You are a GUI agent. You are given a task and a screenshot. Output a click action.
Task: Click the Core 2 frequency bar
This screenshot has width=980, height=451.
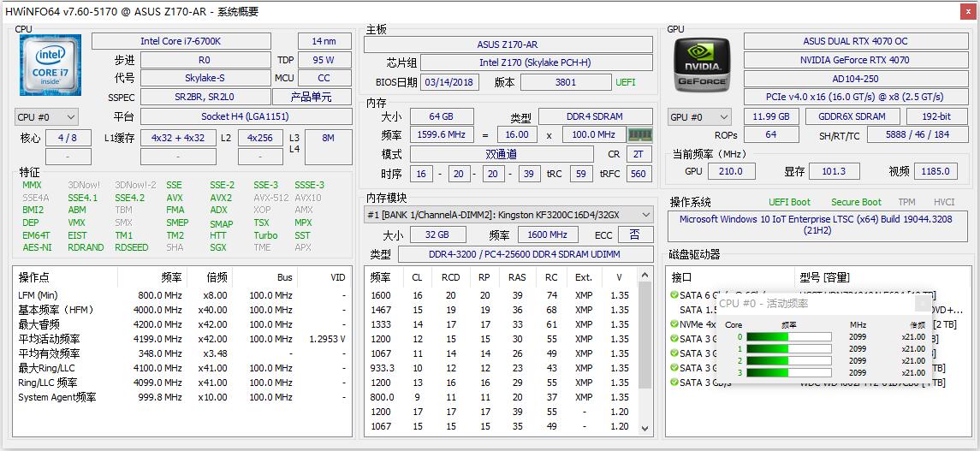tap(789, 360)
